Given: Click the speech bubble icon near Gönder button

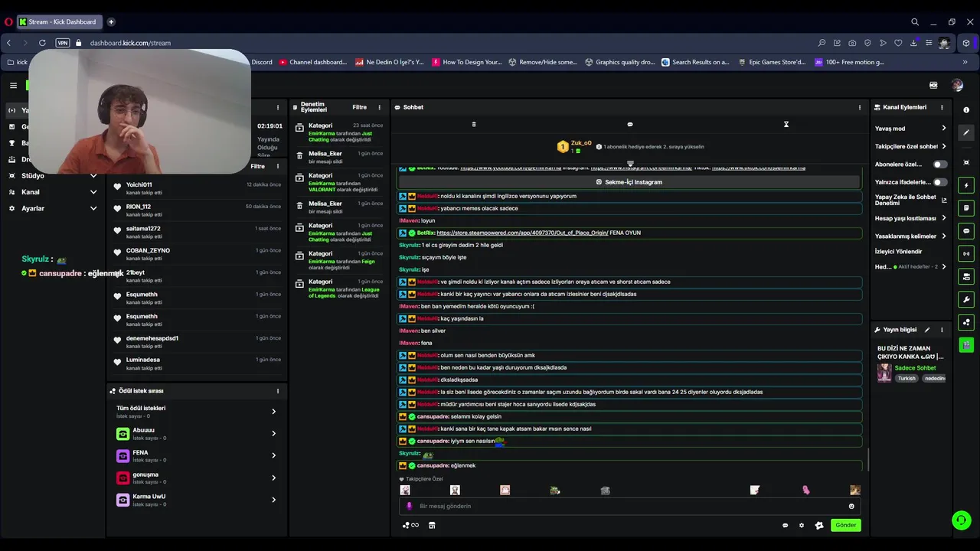Looking at the screenshot, I should (785, 525).
